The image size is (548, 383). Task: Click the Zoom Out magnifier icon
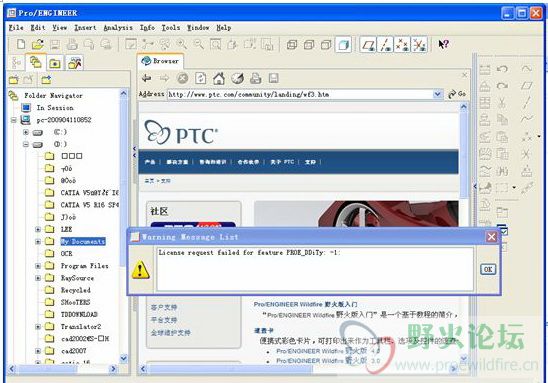click(198, 45)
